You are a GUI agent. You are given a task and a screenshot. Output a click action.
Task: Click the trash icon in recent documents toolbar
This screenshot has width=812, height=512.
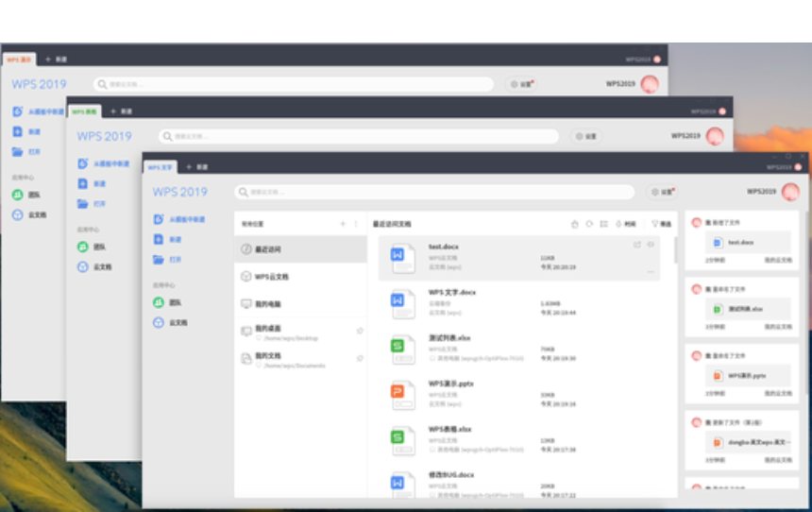point(574,224)
